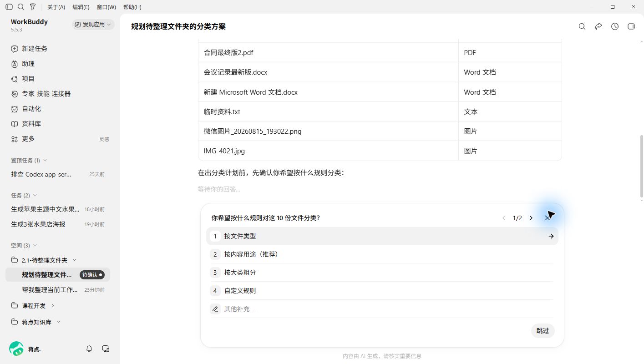The image size is (644, 364).
Task: Click the notification bell icon
Action: coord(89,349)
